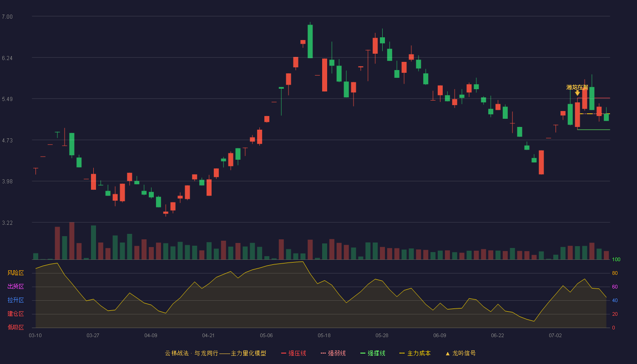Click the 07-02 date axis label

pyautogui.click(x=555, y=335)
